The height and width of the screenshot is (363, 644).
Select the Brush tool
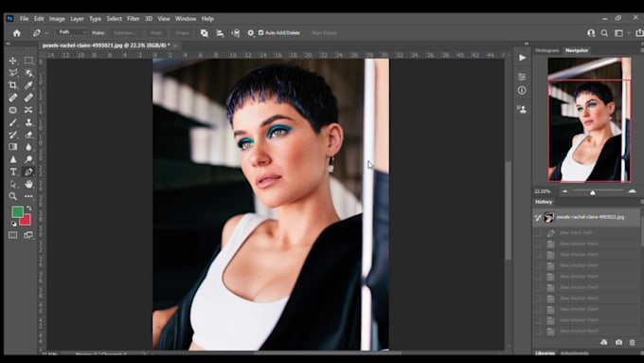pos(13,122)
